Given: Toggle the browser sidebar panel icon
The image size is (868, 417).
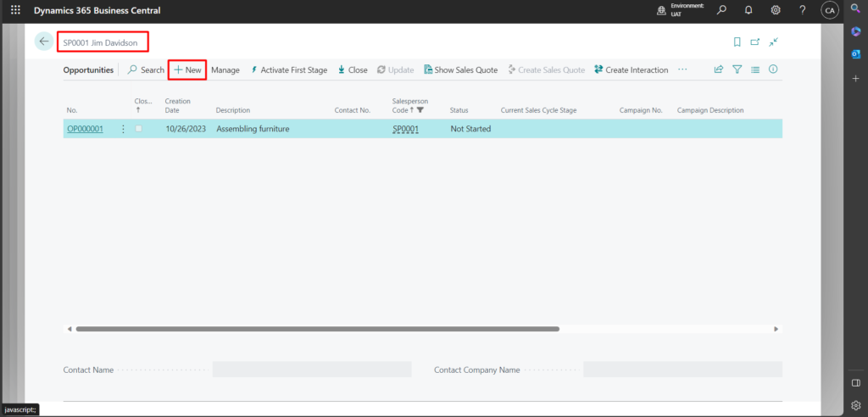Looking at the screenshot, I should [x=855, y=382].
